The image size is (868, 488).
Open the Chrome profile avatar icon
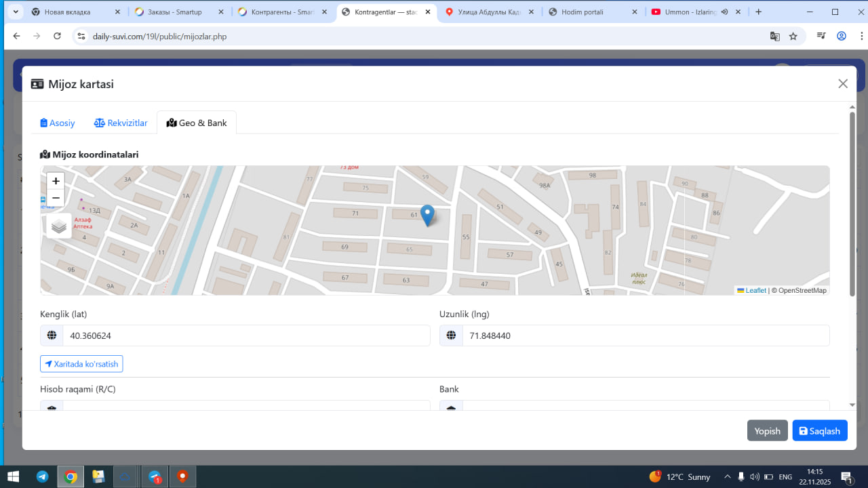(x=842, y=36)
